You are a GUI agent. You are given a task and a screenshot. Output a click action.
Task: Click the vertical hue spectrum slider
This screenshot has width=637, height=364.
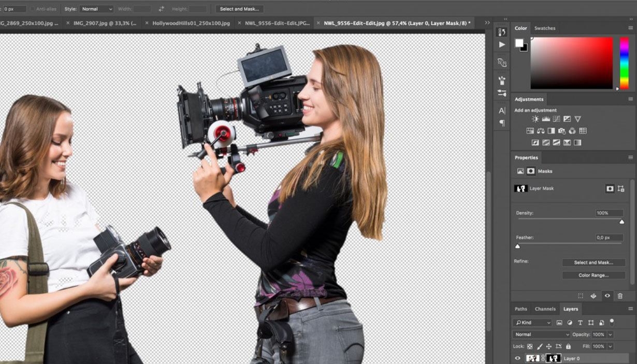[x=624, y=62]
